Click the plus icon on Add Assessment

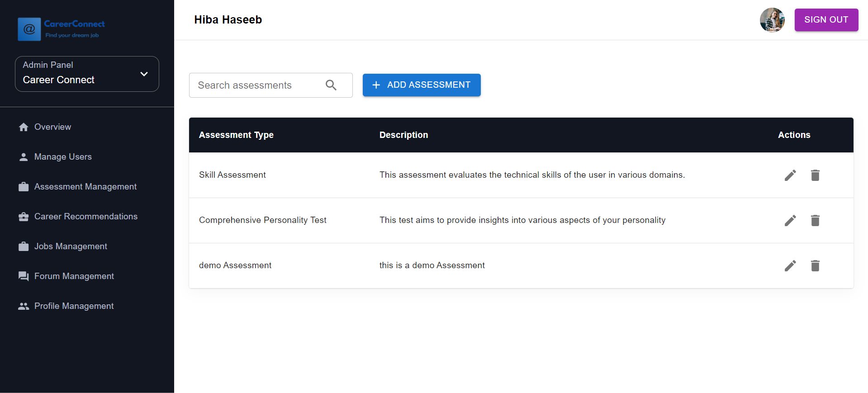point(376,85)
